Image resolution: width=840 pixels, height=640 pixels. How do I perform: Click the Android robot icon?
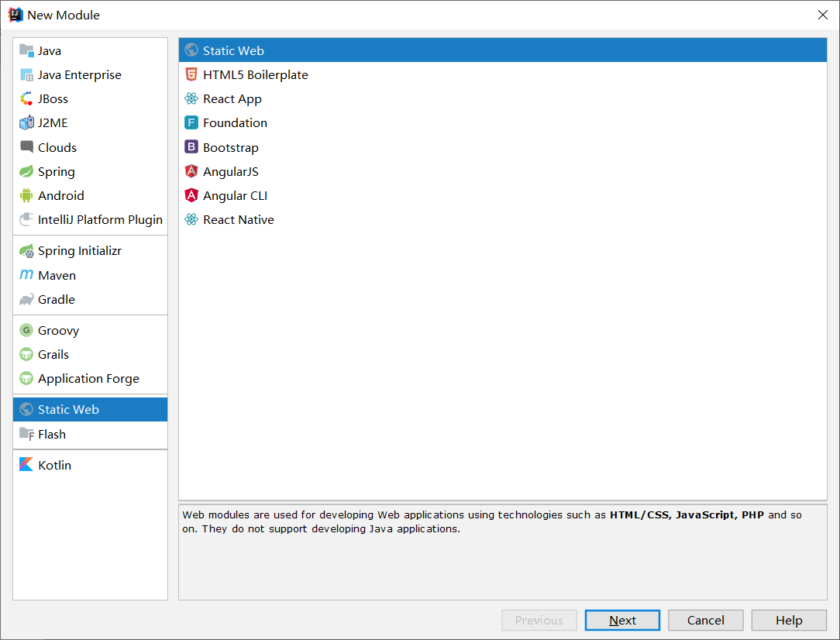(x=26, y=195)
